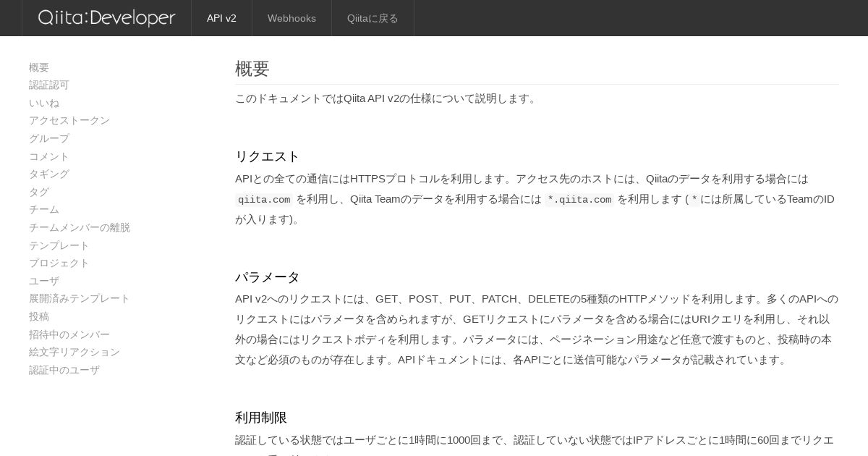Viewport: 868px width, 456px height.
Task: Open 認証中のユーザ sidebar link
Action: click(64, 370)
